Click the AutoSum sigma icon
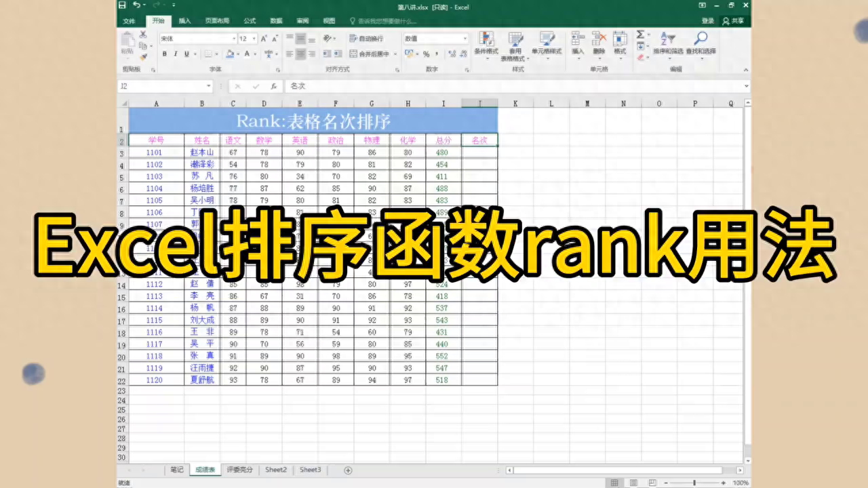The width and height of the screenshot is (868, 488). pos(639,35)
